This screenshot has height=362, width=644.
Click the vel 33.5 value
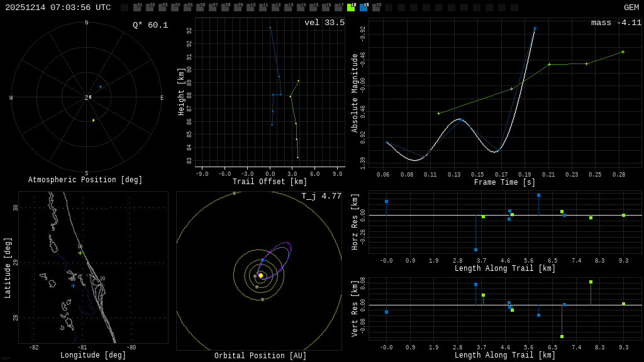(x=325, y=23)
